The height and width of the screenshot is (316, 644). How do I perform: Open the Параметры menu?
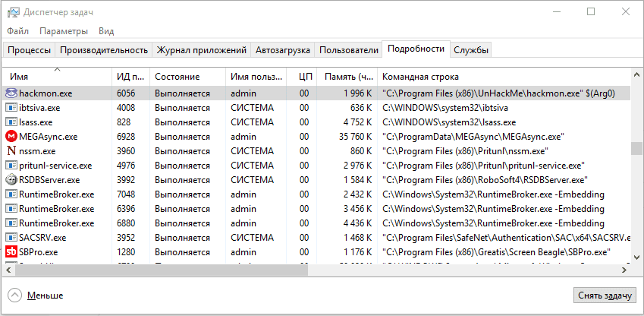pyautogui.click(x=64, y=31)
